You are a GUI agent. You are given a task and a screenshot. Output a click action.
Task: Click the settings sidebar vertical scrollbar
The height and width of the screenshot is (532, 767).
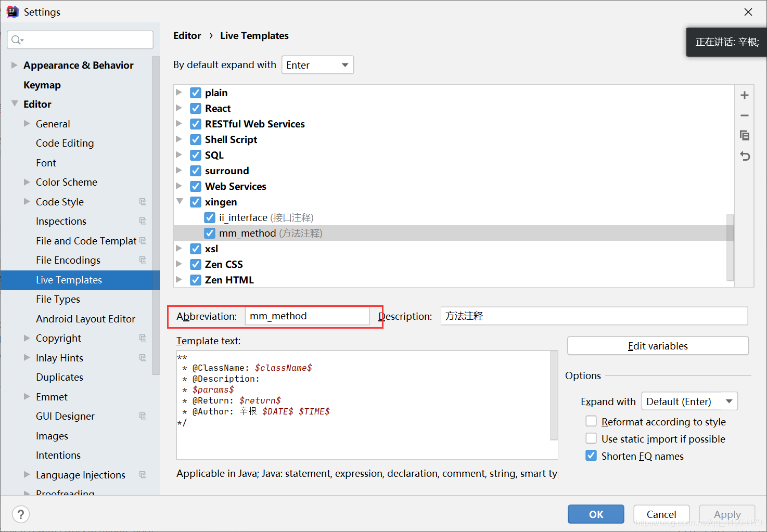pos(156,216)
